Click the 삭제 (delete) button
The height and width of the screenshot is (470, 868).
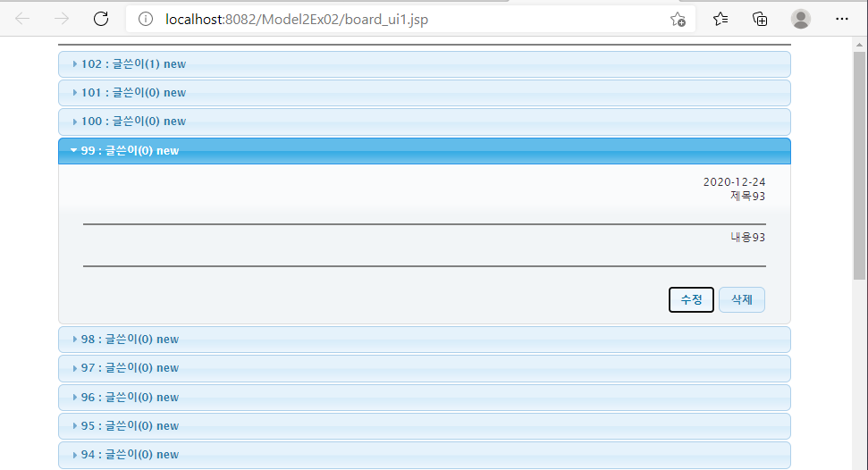[742, 299]
